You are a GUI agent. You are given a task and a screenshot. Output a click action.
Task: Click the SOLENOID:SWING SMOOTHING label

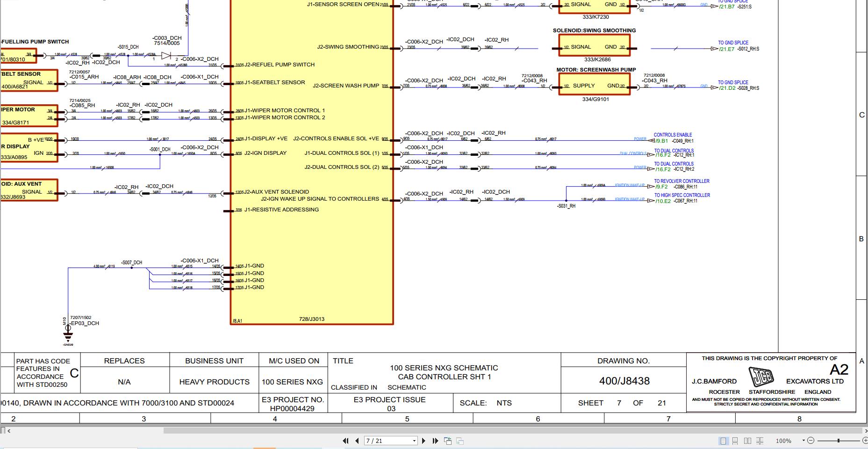coord(594,30)
